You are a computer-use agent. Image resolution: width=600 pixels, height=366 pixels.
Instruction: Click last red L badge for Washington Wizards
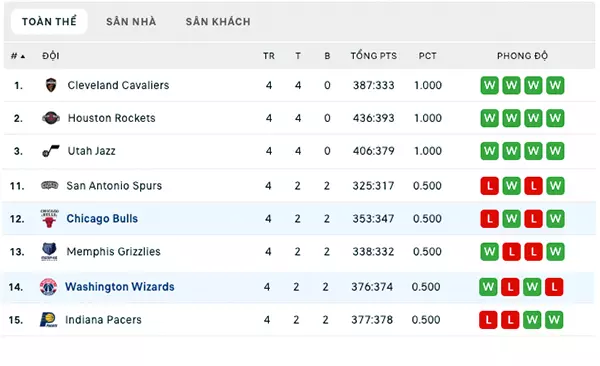click(554, 287)
